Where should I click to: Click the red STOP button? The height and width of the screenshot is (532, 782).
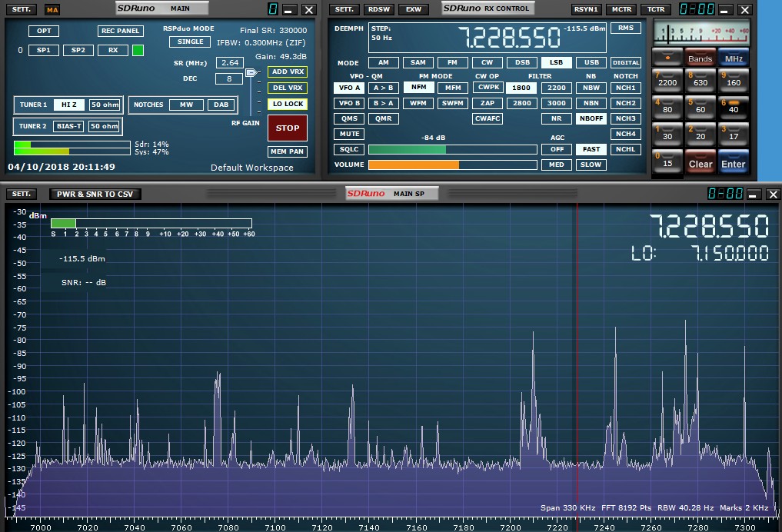pyautogui.click(x=288, y=128)
